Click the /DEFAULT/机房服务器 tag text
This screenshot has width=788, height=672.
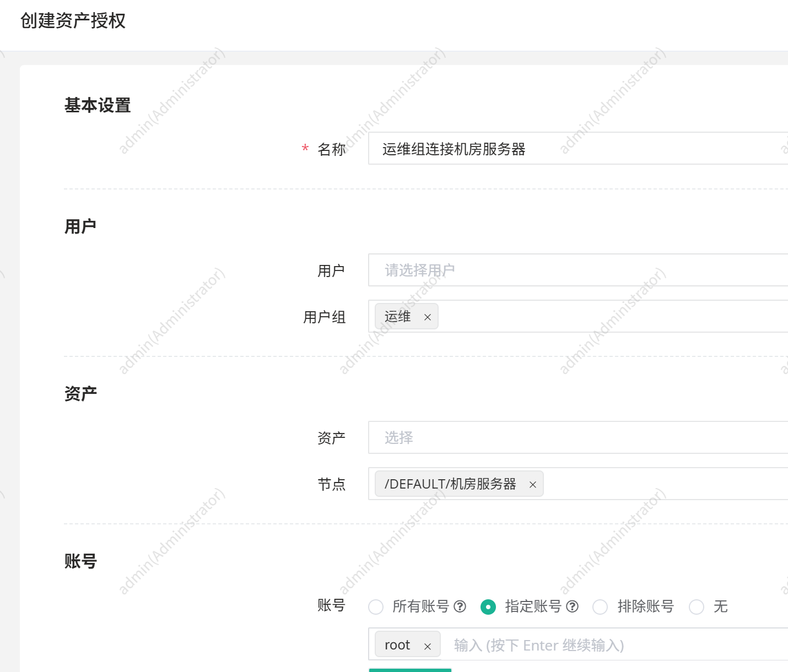click(450, 484)
